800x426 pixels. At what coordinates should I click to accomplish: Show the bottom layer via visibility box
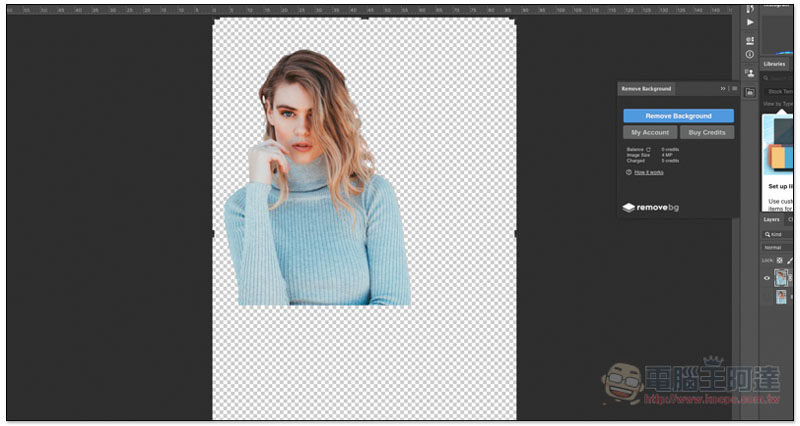click(766, 297)
